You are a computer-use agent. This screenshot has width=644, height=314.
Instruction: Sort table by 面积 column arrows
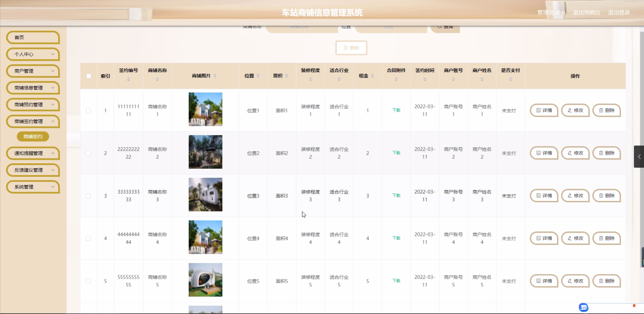coord(287,76)
